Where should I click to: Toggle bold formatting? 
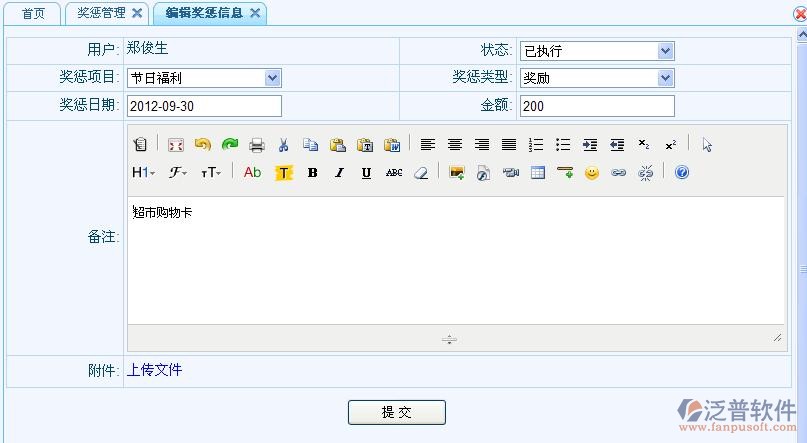coord(312,173)
